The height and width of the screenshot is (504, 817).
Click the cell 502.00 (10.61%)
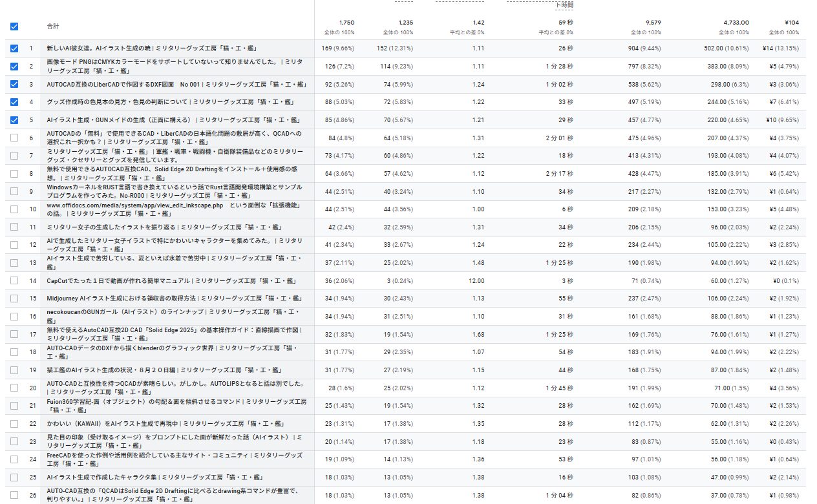727,48
